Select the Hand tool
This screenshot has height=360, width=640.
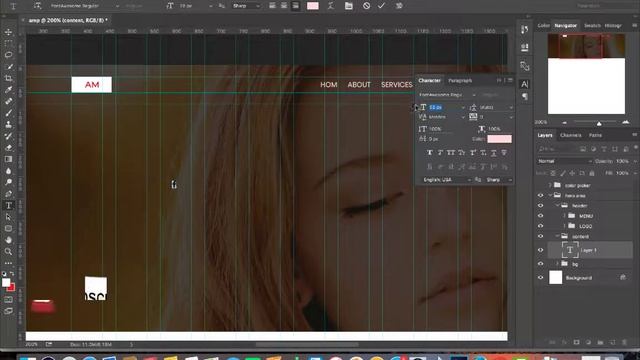pos(8,240)
